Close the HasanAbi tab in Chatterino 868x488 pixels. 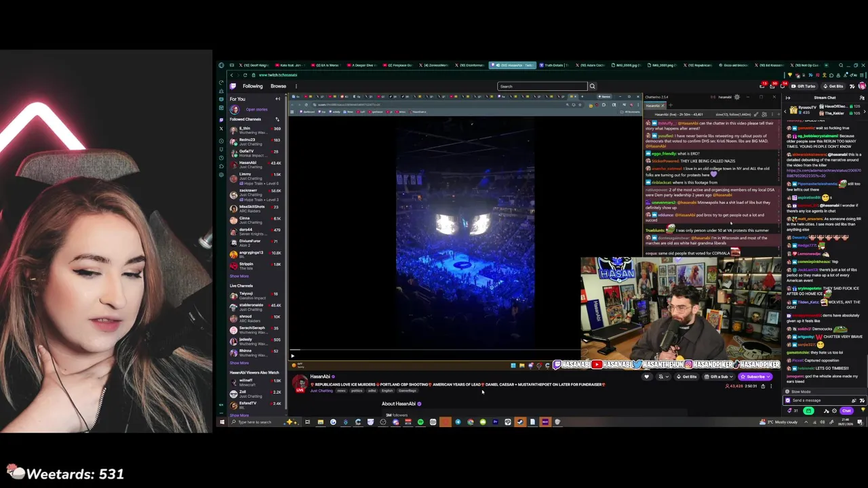(663, 105)
